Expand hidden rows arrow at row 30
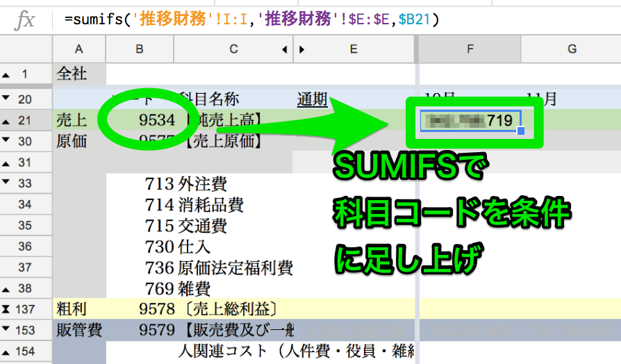Viewport: 621px width, 364px height. coord(6,140)
